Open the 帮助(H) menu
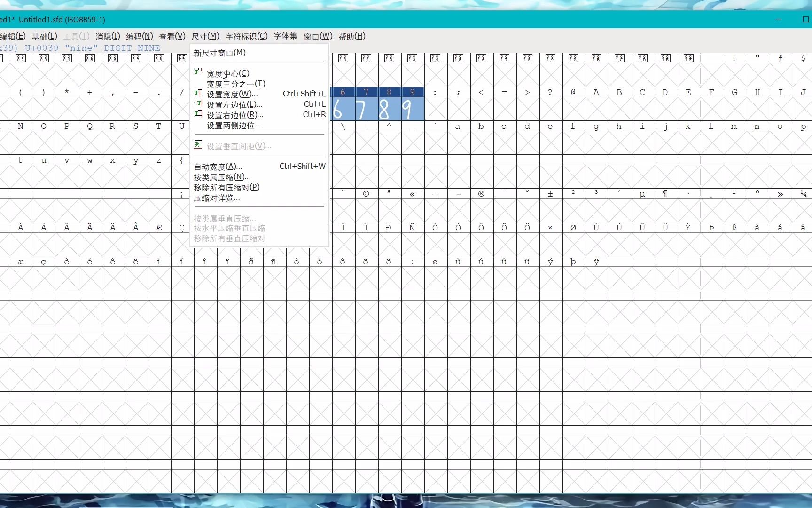The width and height of the screenshot is (812, 508). coord(351,36)
